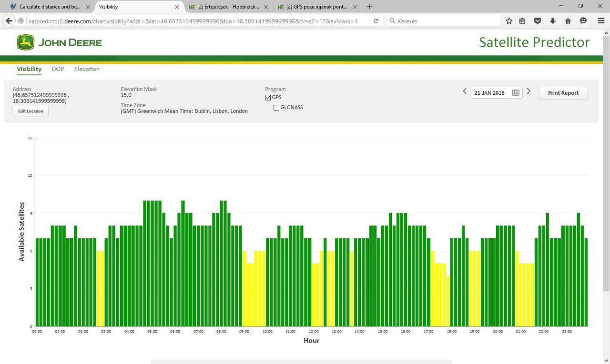Click the site identity globe icon

coord(20,21)
